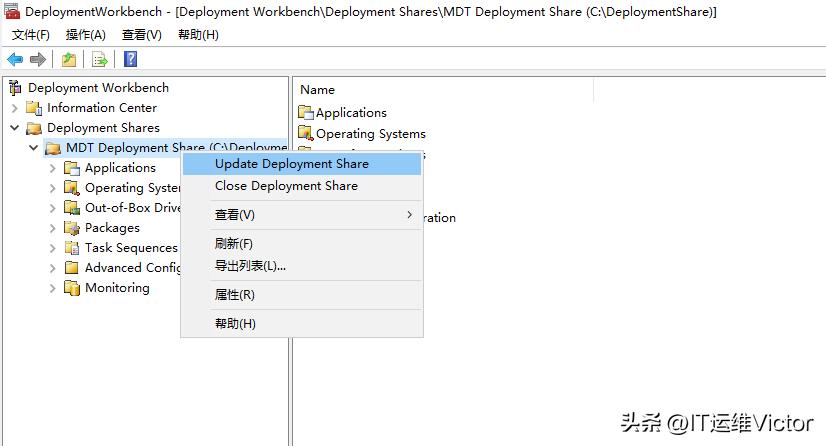The width and height of the screenshot is (826, 446).
Task: Select the MDT Deployment Share tree label
Action: (x=176, y=147)
